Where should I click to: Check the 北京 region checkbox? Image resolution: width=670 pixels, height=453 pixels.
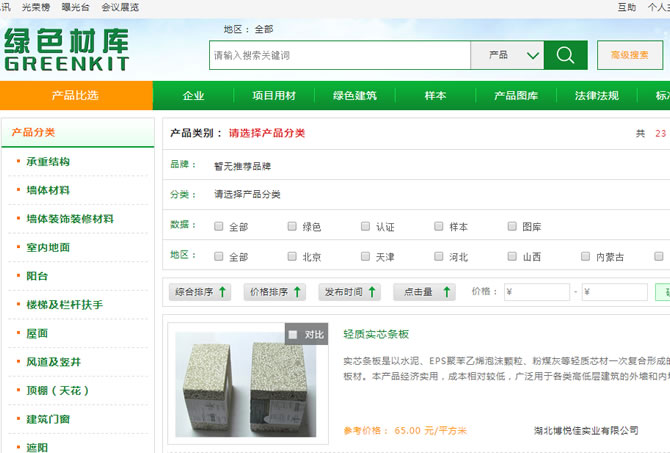292,256
